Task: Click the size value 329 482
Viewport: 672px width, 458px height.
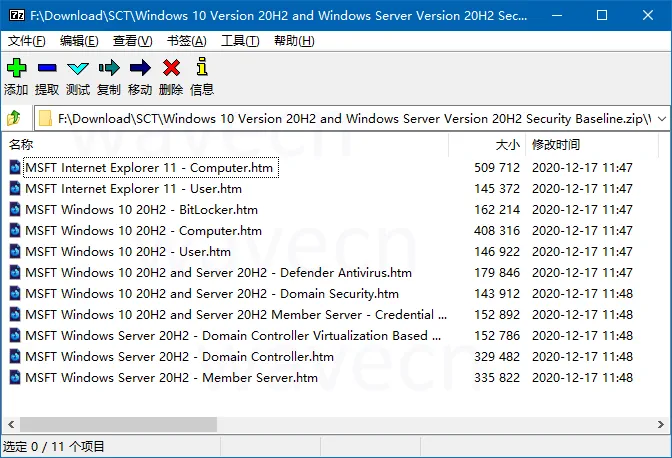Action: pyautogui.click(x=497, y=356)
